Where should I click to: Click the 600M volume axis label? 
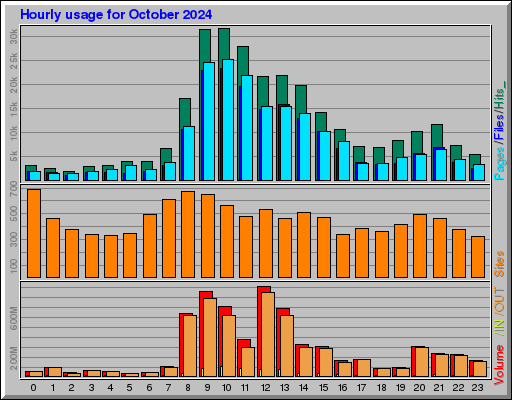pyautogui.click(x=13, y=318)
